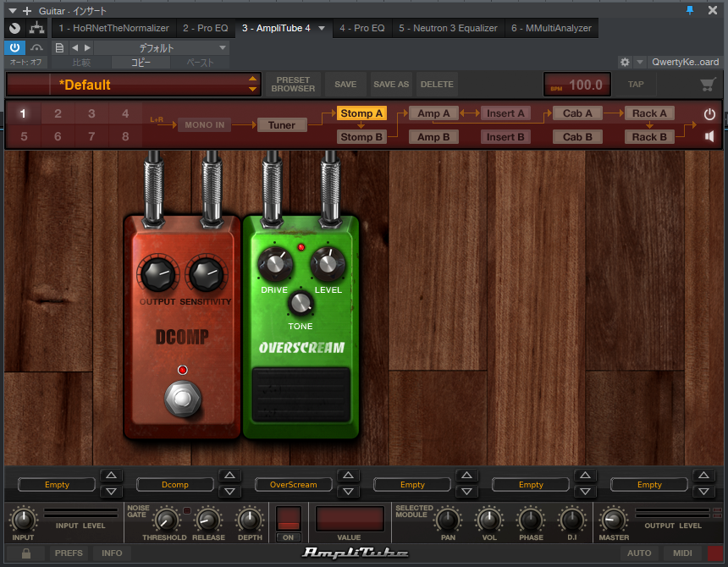Expand the arrow beside the gear icon

(640, 62)
